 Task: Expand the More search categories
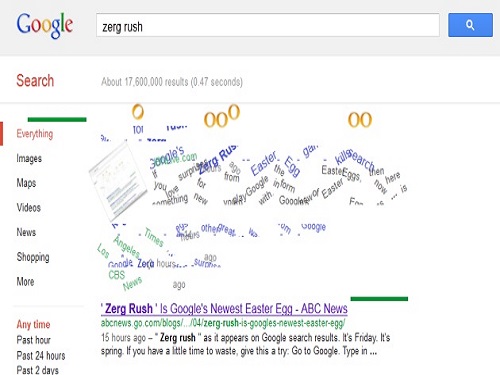[x=25, y=282]
